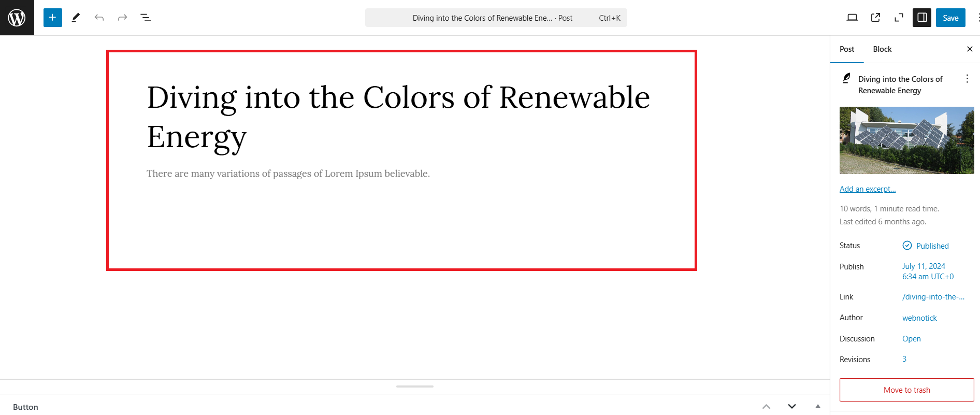Image resolution: width=980 pixels, height=415 pixels.
Task: Change publish date July 11, 2024
Action: pyautogui.click(x=928, y=271)
